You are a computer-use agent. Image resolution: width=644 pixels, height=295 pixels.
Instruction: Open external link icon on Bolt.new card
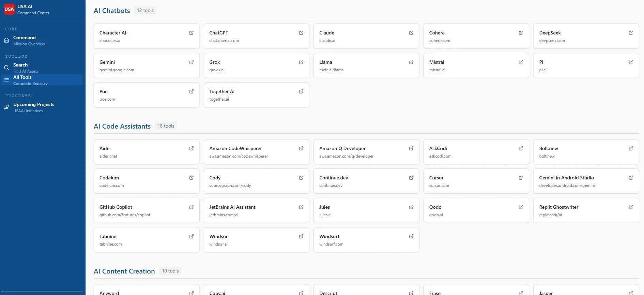click(631, 148)
